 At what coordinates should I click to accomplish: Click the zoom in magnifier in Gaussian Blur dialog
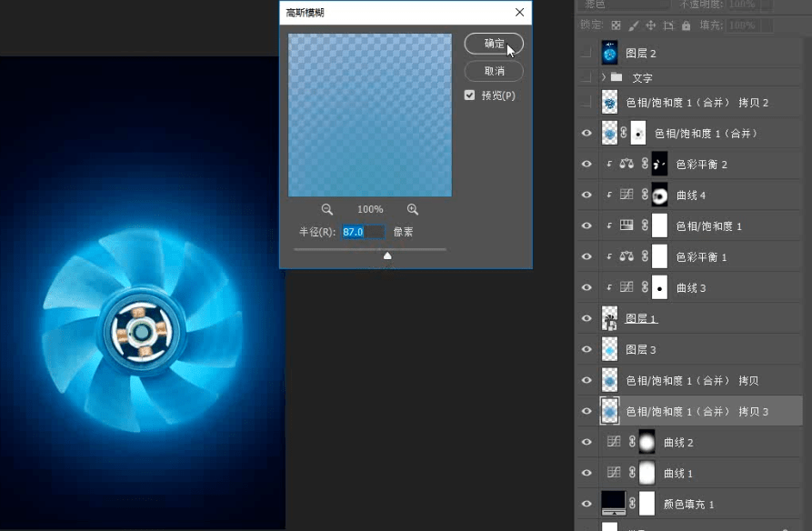(413, 209)
